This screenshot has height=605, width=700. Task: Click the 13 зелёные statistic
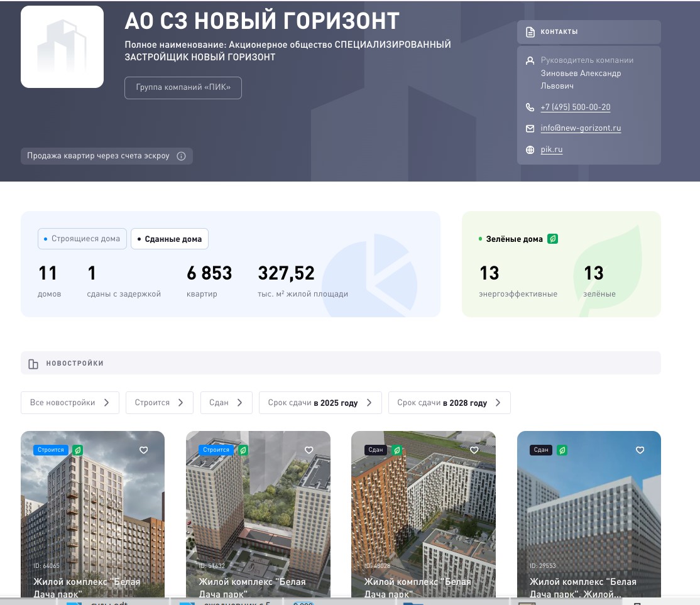point(599,281)
